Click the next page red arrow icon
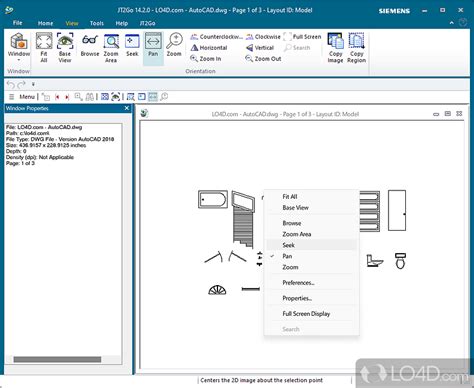The width and height of the screenshot is (474, 388). [x=67, y=97]
